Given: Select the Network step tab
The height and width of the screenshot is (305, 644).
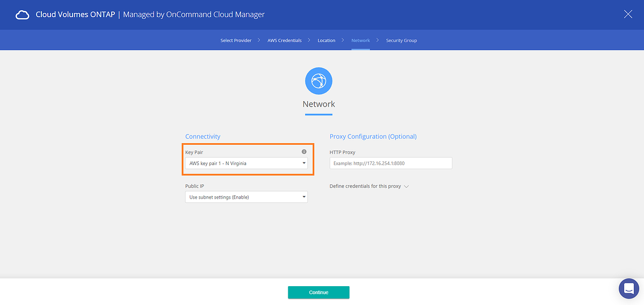Looking at the screenshot, I should 360,40.
